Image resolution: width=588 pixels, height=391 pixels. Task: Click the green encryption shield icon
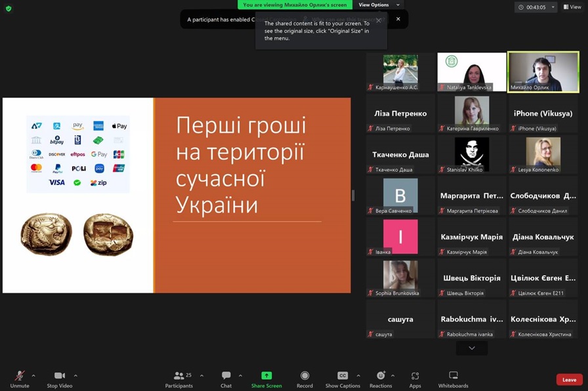[x=9, y=9]
